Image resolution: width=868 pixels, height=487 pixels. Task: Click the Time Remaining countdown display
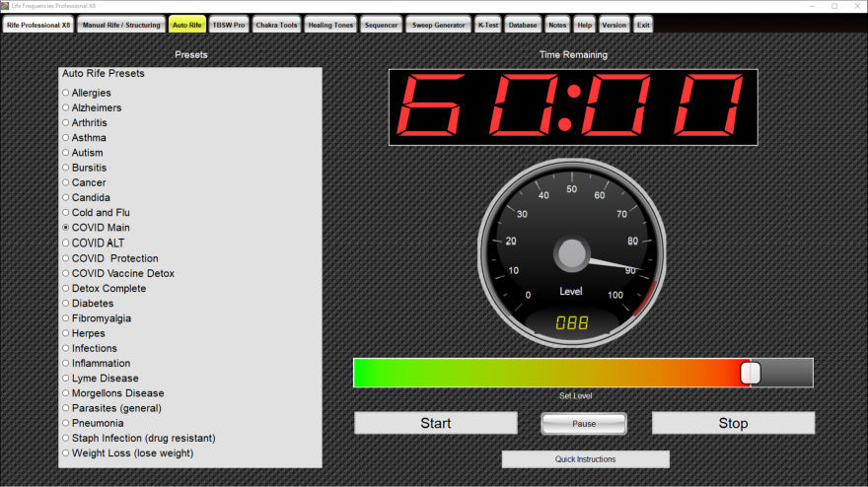tap(573, 107)
